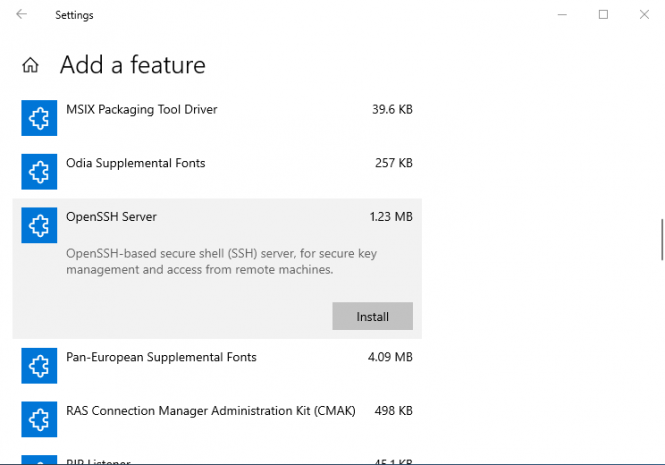This screenshot has width=665, height=465.
Task: Click the back arrow in the title bar
Action: (x=21, y=15)
